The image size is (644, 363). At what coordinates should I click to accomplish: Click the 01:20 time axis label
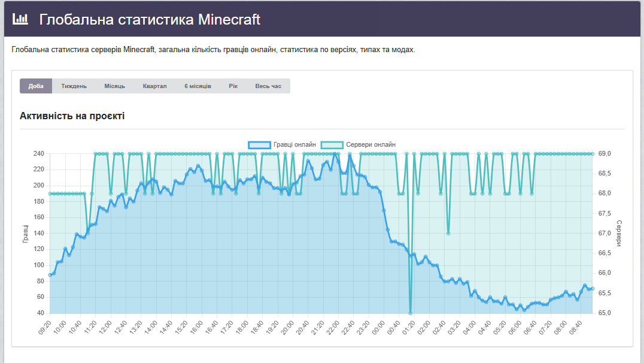click(408, 328)
